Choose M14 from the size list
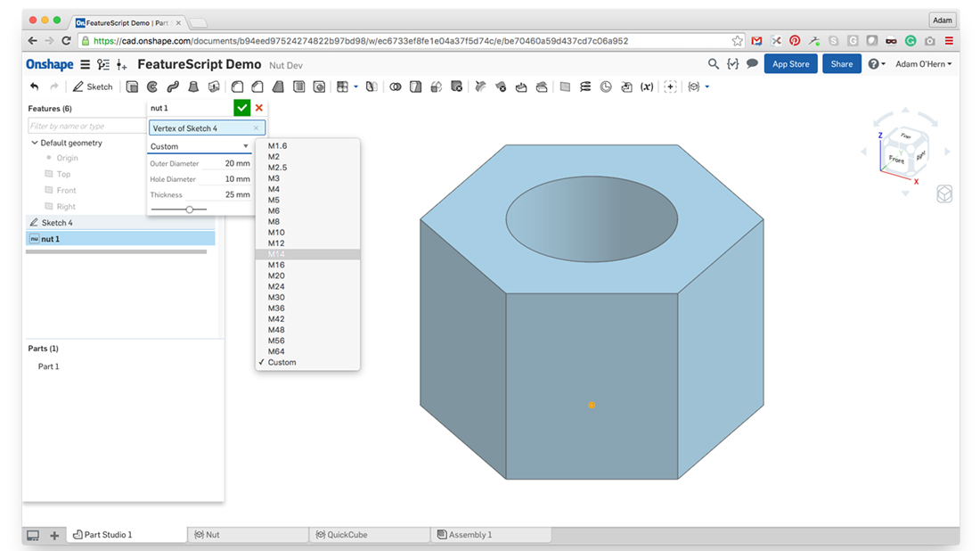The image size is (980, 551). pos(276,254)
